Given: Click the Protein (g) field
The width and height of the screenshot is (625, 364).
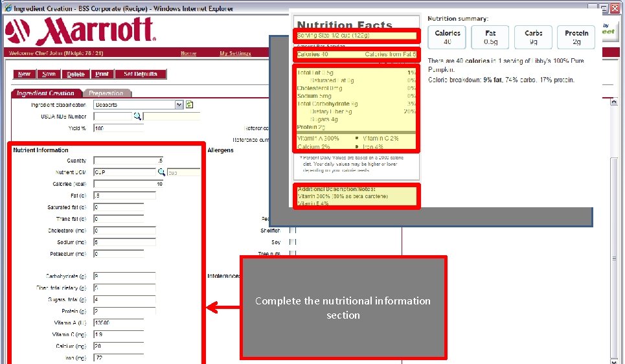Looking at the screenshot, I should tap(125, 311).
